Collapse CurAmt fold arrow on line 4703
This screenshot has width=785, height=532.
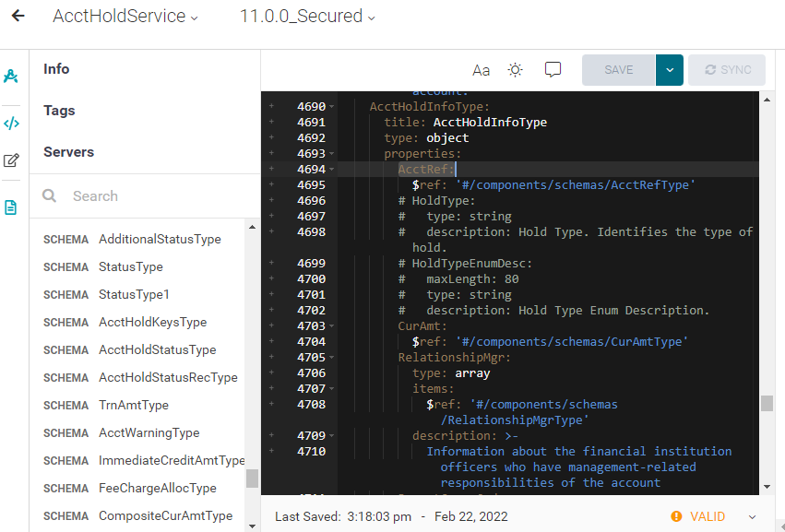pyautogui.click(x=332, y=326)
